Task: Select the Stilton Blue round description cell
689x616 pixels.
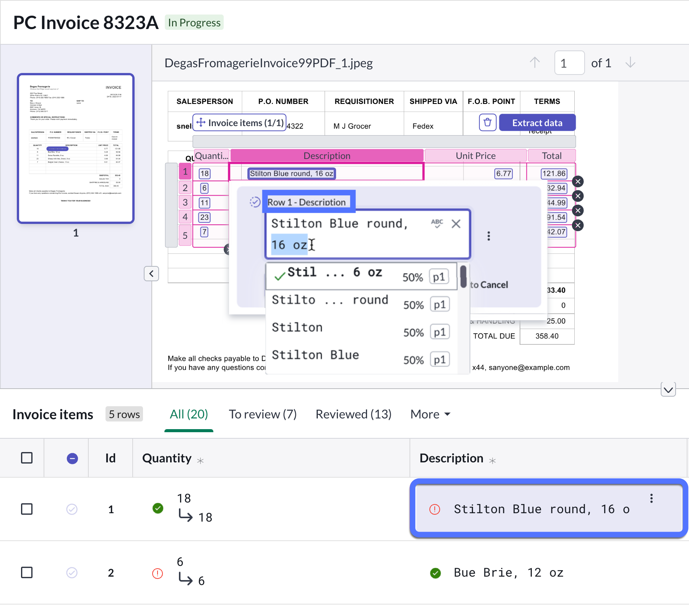Action: pyautogui.click(x=549, y=509)
